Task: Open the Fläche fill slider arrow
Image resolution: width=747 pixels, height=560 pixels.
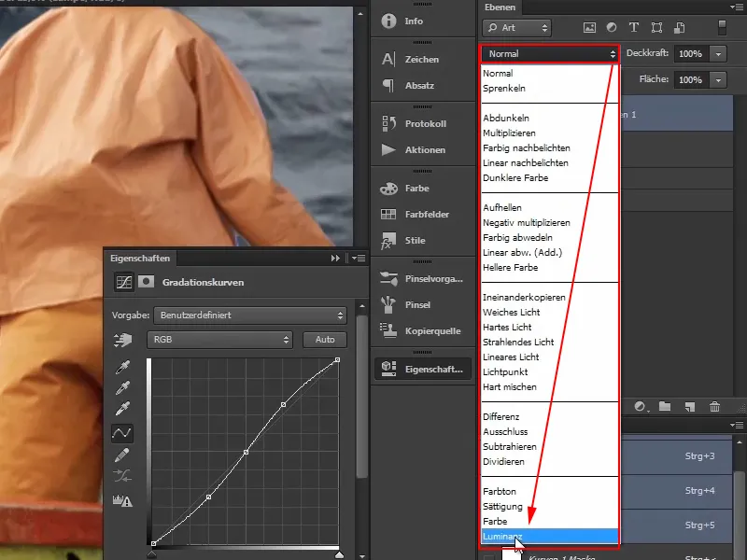Action: (718, 79)
